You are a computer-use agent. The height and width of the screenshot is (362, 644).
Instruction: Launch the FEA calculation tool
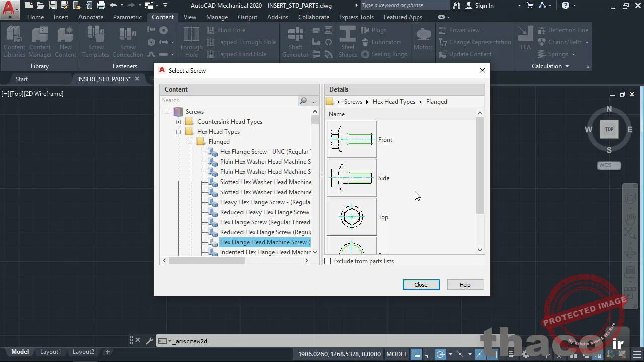point(526,39)
